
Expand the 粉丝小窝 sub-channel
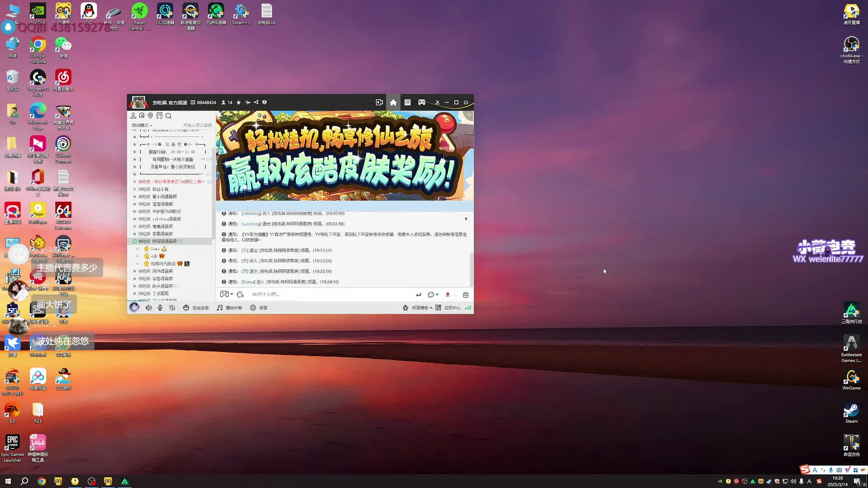click(x=134, y=189)
